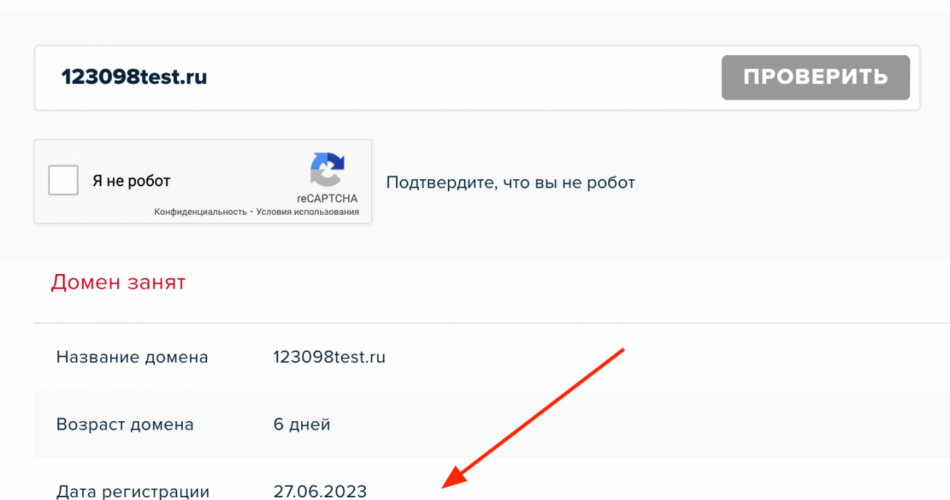Click the red arrow's arrowhead
The image size is (950, 500).
454,480
